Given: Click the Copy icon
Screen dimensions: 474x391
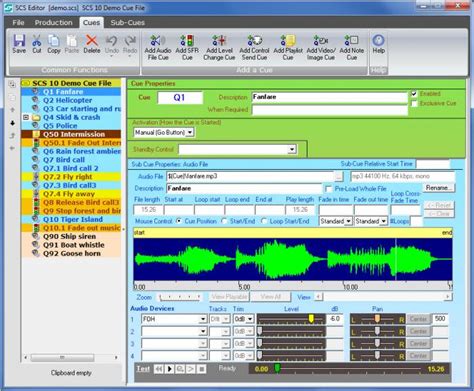Looking at the screenshot, I should pyautogui.click(x=54, y=44).
